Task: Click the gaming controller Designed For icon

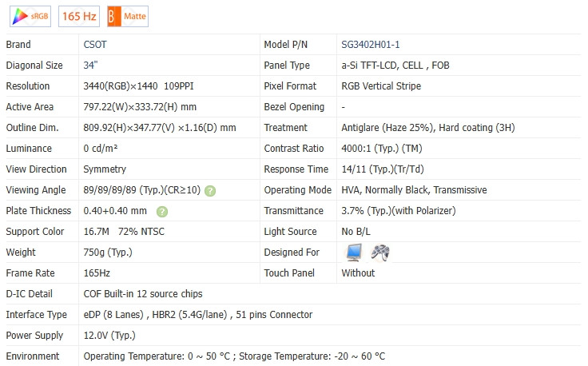Action: click(380, 252)
